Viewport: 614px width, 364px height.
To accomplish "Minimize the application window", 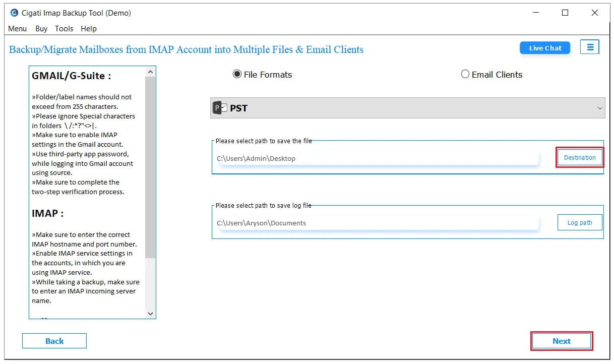I will pyautogui.click(x=535, y=13).
